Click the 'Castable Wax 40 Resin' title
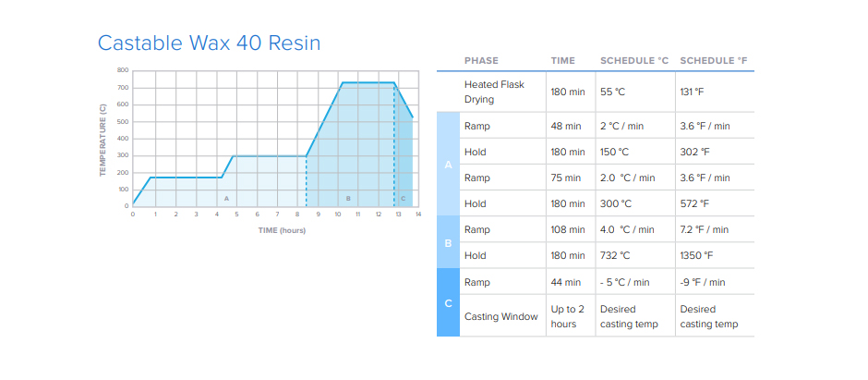The image size is (868, 380). pyautogui.click(x=210, y=43)
